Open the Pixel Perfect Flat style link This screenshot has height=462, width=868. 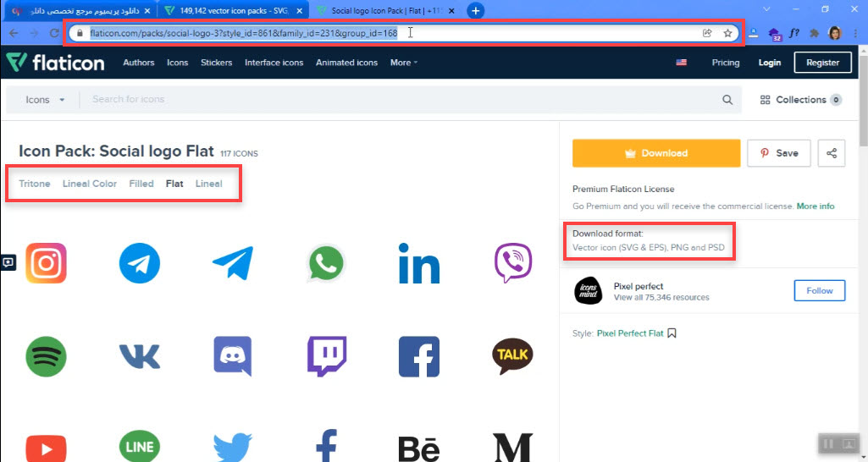click(x=630, y=333)
